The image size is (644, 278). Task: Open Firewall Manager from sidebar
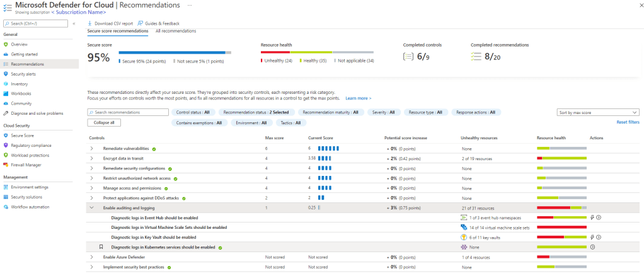click(x=26, y=165)
